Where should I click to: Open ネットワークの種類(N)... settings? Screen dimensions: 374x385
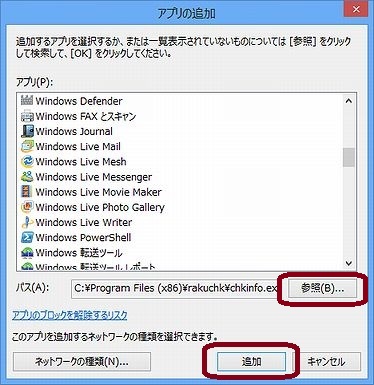[x=82, y=361]
